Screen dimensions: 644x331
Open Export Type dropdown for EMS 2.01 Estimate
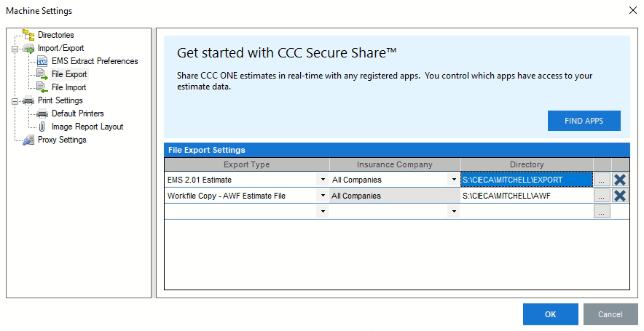click(323, 180)
